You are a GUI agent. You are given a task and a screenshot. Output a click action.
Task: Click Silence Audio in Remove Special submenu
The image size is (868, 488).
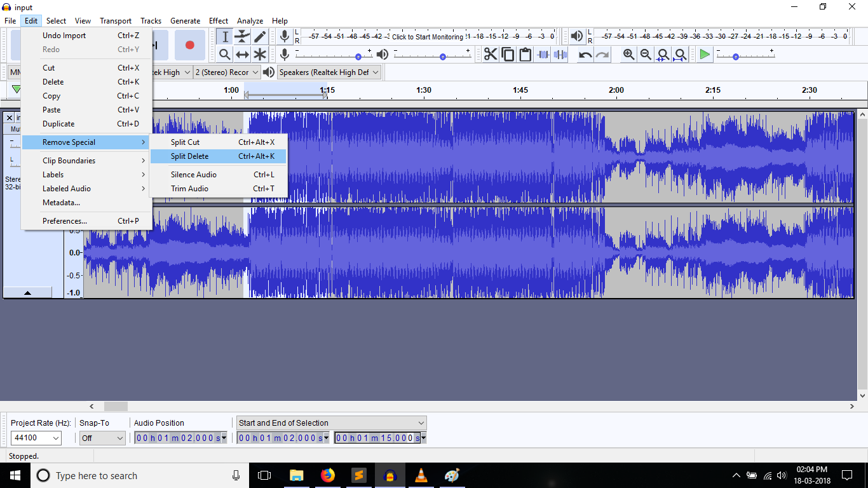[193, 175]
